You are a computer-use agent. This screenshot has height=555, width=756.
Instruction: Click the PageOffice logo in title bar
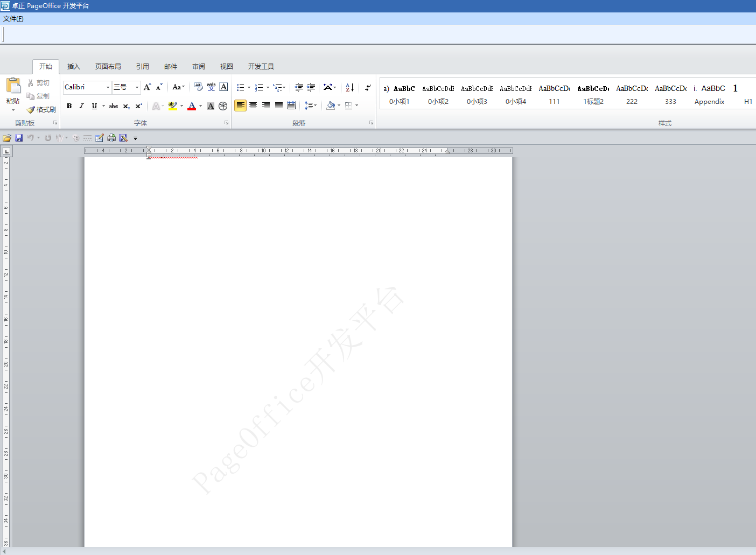[x=5, y=5]
